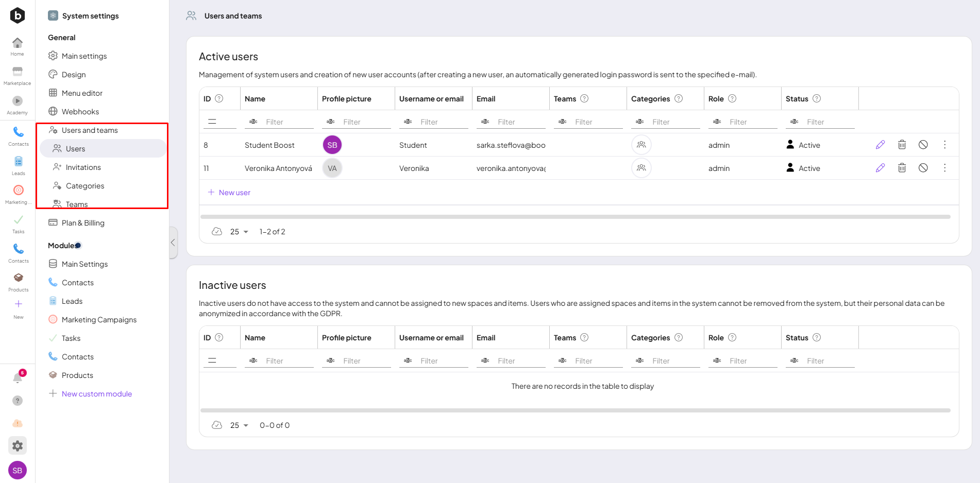Click the deactivate icon for Student Boost
This screenshot has height=483, width=980.
pyautogui.click(x=923, y=145)
